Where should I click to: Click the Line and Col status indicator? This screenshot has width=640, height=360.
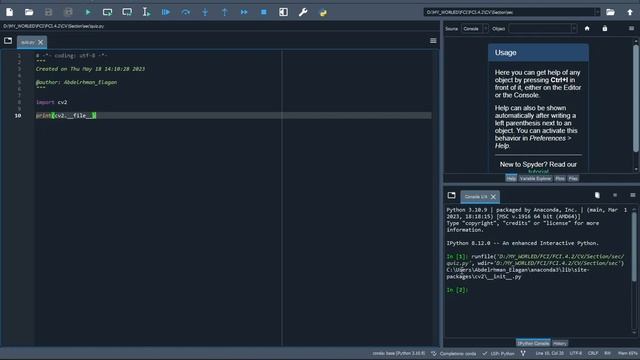(549, 353)
